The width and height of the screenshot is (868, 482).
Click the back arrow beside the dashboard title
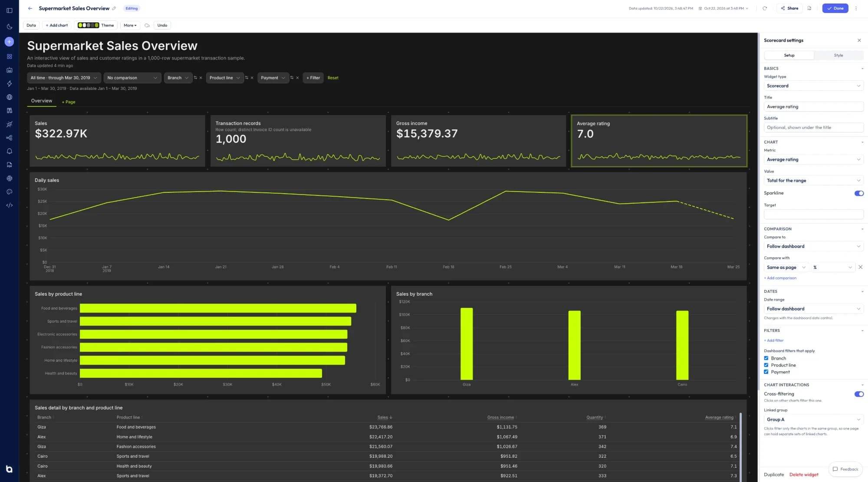[30, 8]
